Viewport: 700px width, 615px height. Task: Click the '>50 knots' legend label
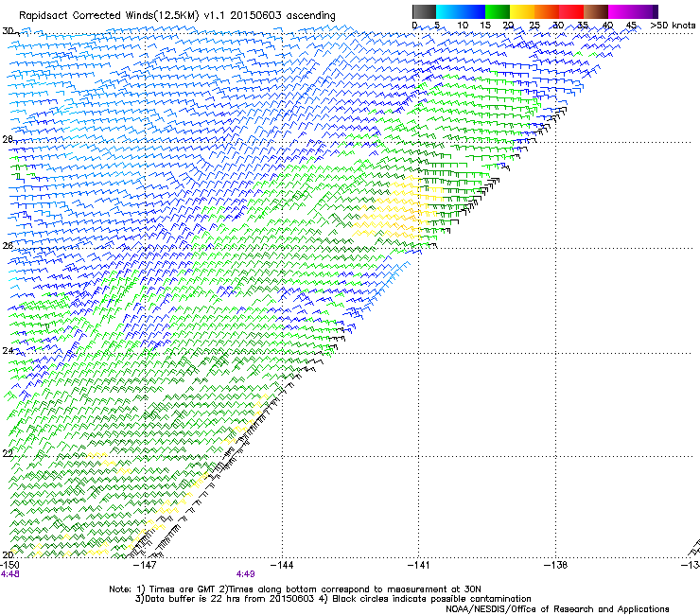[x=673, y=26]
